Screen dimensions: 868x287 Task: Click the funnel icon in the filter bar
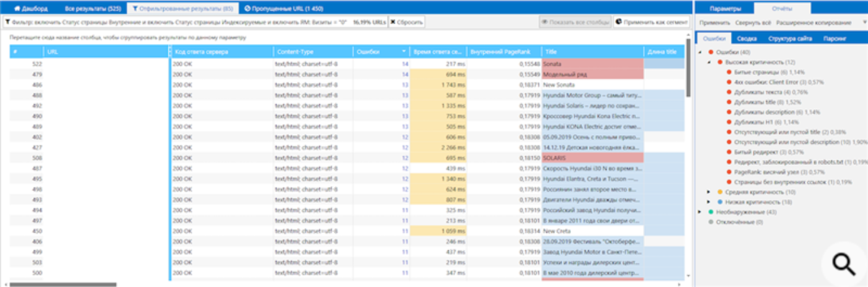tap(7, 22)
